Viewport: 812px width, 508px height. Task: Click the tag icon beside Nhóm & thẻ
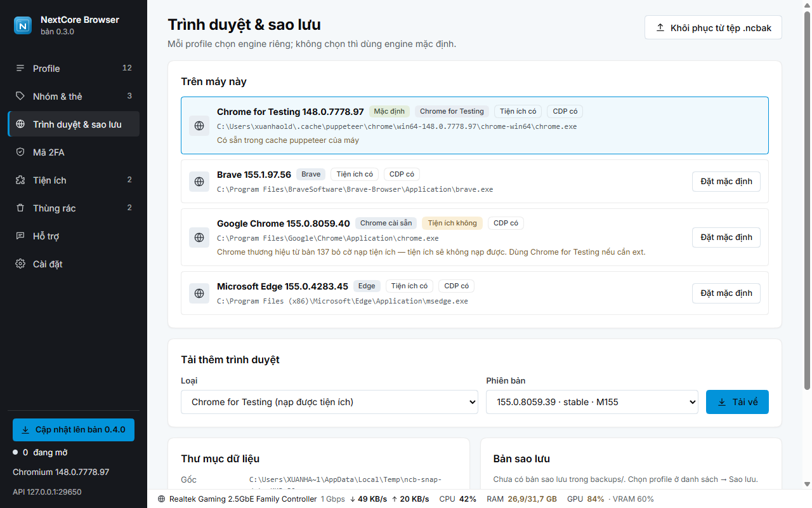20,96
